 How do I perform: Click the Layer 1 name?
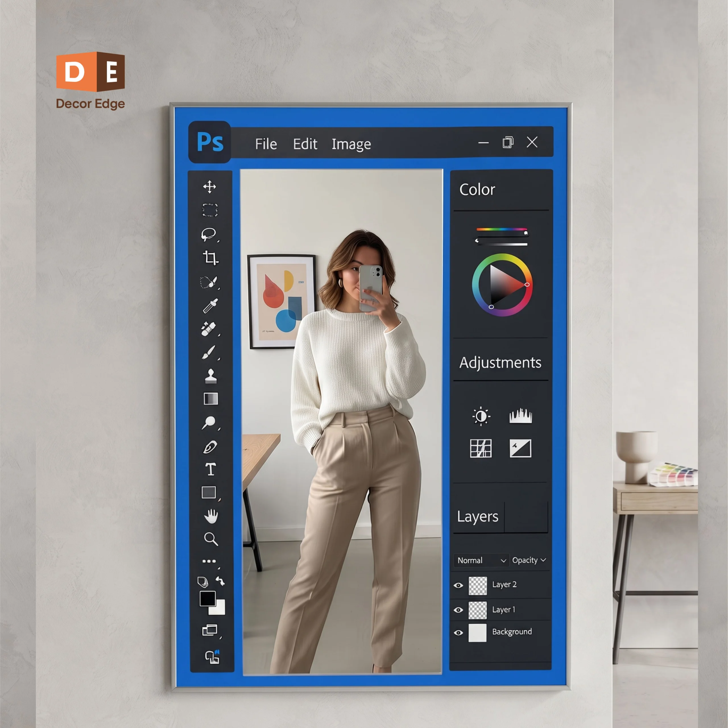tap(503, 610)
